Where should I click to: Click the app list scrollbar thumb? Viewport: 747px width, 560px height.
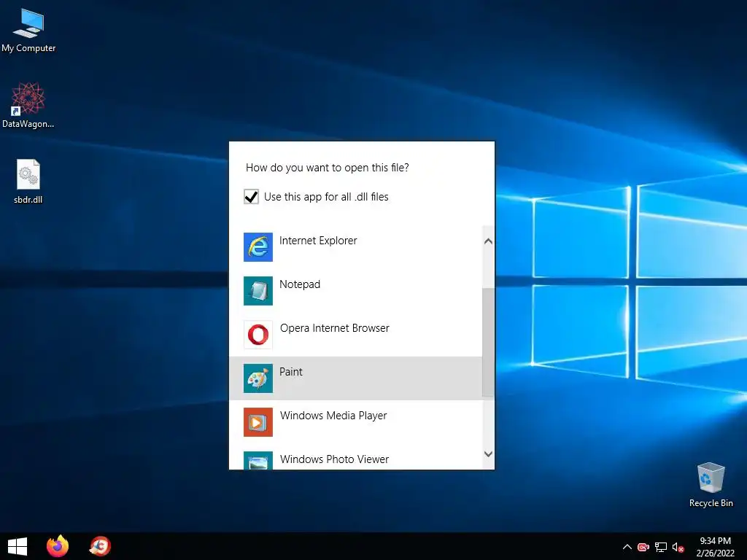pos(488,342)
